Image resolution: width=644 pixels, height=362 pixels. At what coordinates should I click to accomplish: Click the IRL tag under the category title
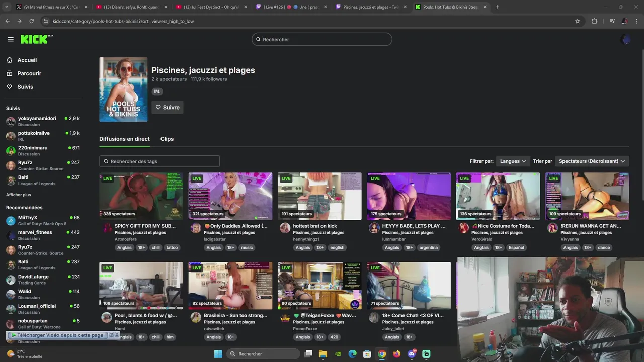(157, 92)
